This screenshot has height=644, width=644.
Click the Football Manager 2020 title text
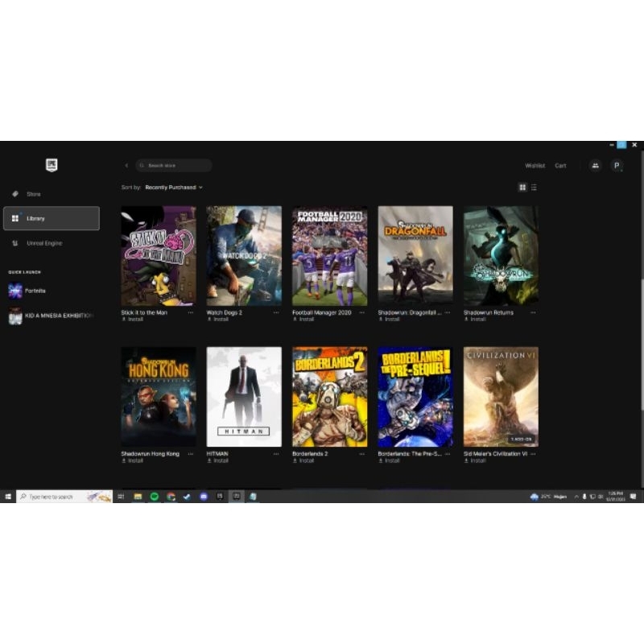pos(321,312)
